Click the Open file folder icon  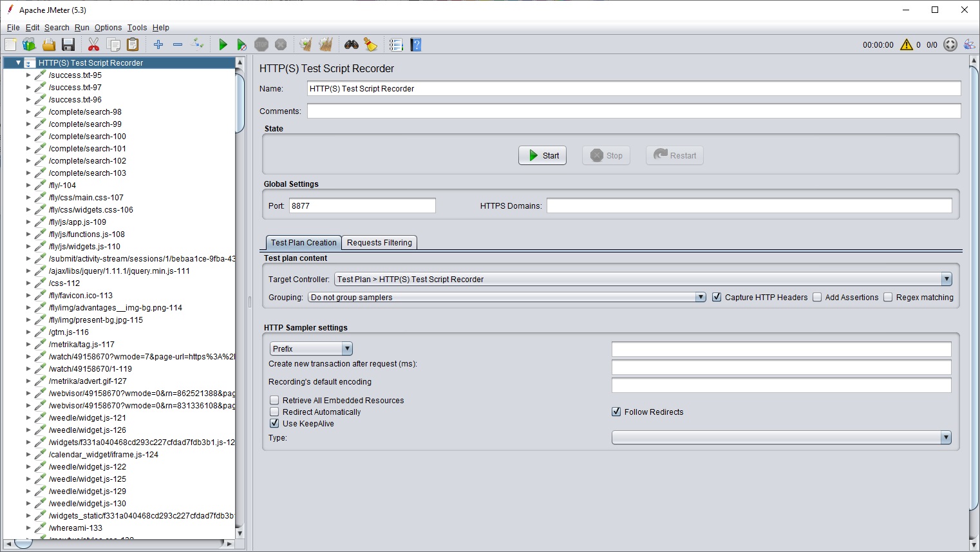pos(49,44)
